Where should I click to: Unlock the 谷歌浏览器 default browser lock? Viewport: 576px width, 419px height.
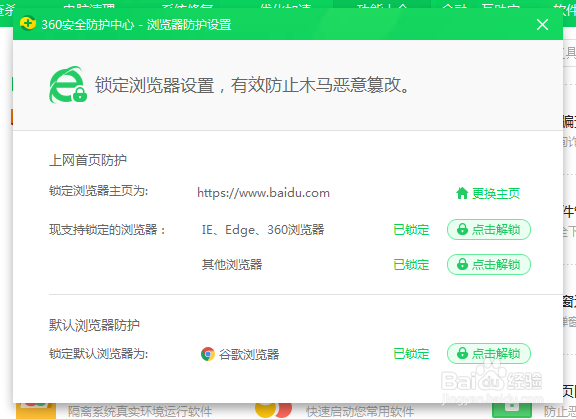click(489, 354)
